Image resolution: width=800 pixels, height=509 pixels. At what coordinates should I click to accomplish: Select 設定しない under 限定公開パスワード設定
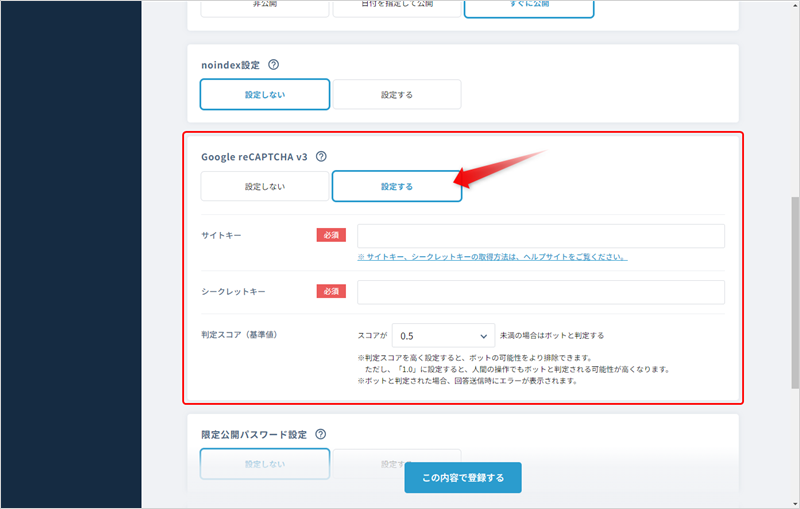click(265, 464)
